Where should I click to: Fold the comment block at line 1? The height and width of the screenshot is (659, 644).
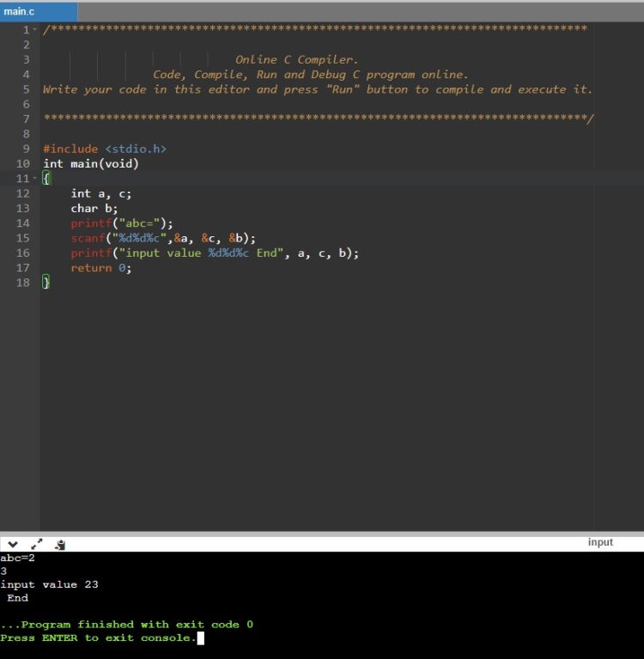[x=34, y=30]
